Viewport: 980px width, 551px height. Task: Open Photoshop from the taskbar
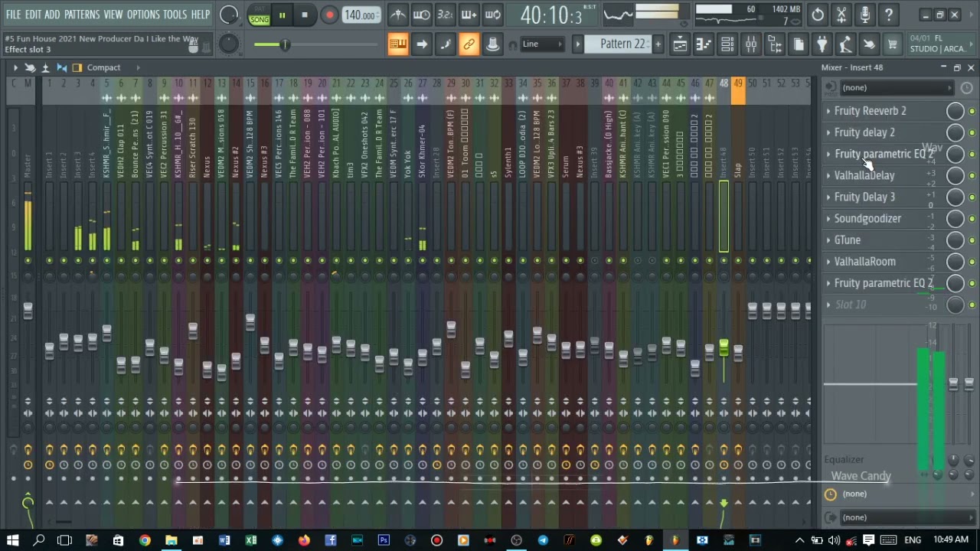[384, 540]
